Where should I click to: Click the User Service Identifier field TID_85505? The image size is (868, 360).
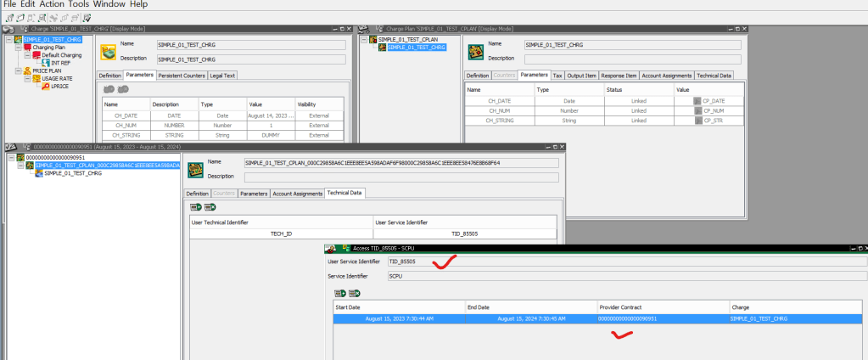coord(627,262)
